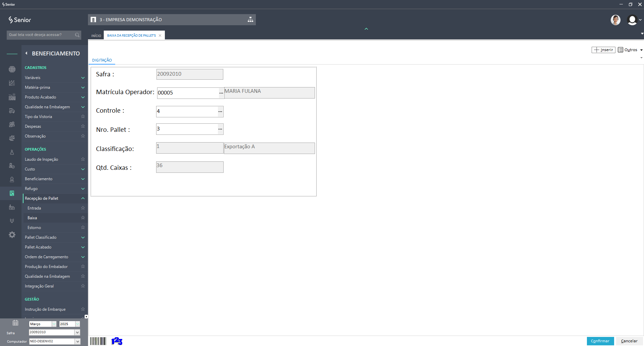The height and width of the screenshot is (346, 644).
Task: Switch to the INÍCIO tab
Action: (x=96, y=36)
